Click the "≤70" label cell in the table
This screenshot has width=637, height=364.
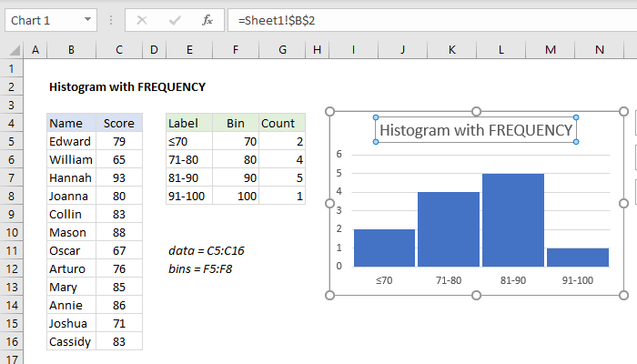point(189,141)
